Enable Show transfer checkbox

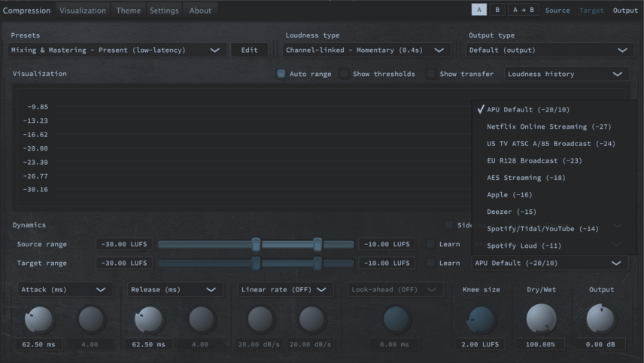(431, 74)
